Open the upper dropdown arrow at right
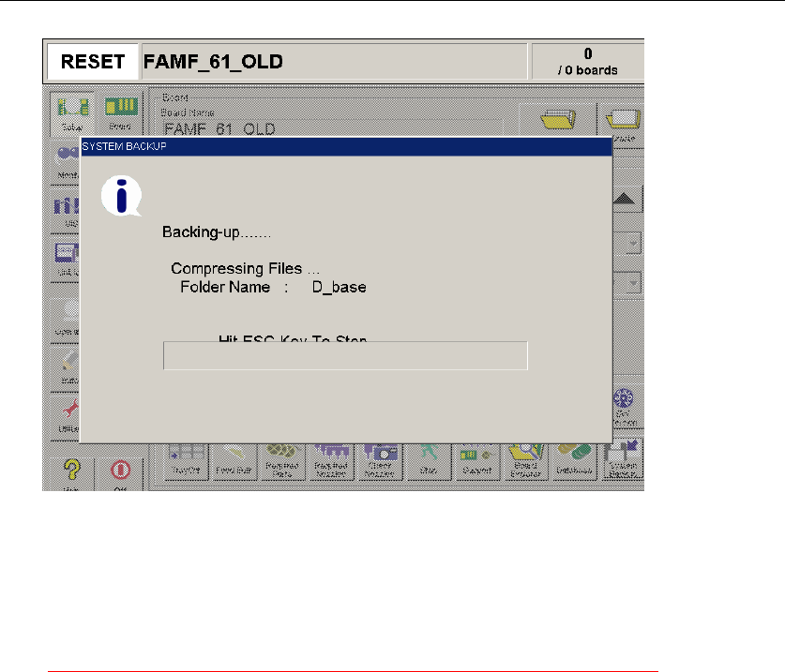Screen dimensions: 785x672 [x=633, y=244]
